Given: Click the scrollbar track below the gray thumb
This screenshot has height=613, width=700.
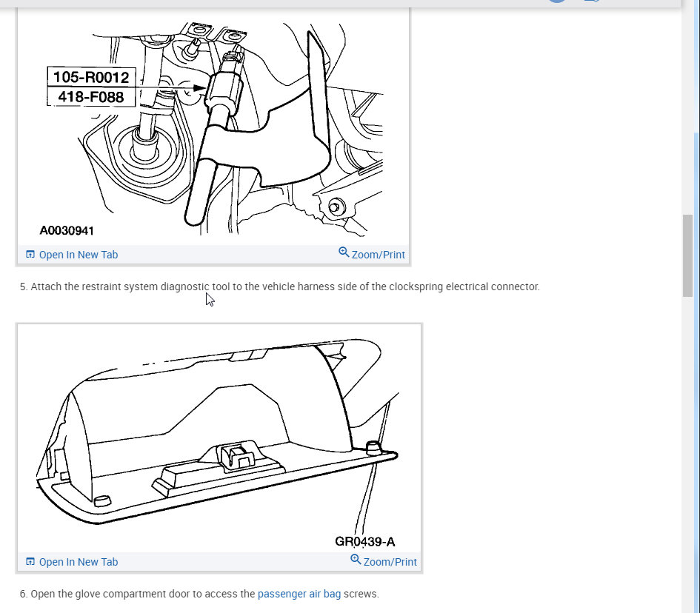Looking at the screenshot, I should 687,455.
